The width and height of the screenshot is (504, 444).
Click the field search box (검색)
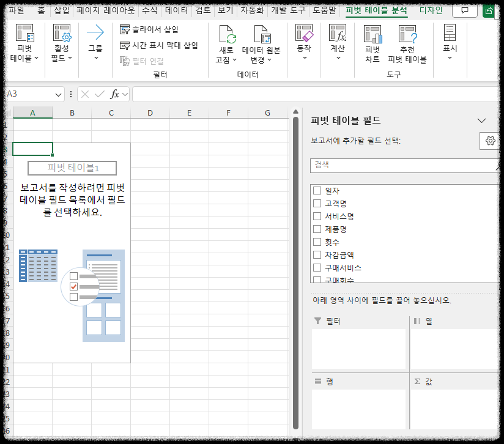tap(398, 165)
